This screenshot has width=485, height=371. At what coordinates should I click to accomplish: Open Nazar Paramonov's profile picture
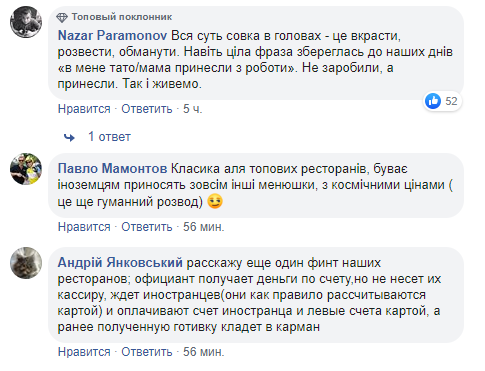click(26, 22)
